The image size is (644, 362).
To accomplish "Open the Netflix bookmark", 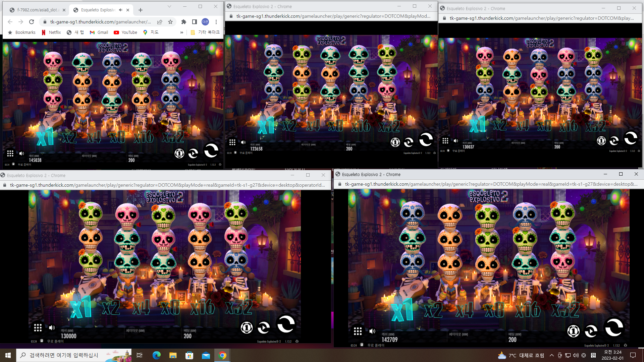I will click(51, 33).
